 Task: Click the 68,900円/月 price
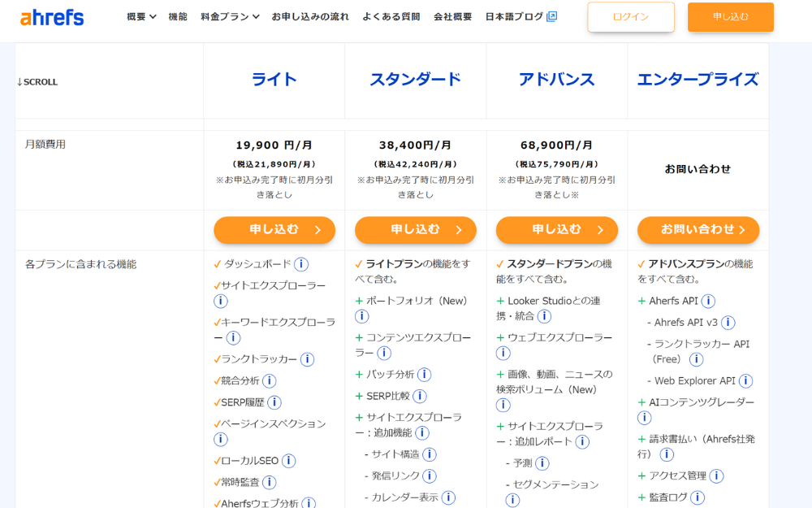coord(557,145)
